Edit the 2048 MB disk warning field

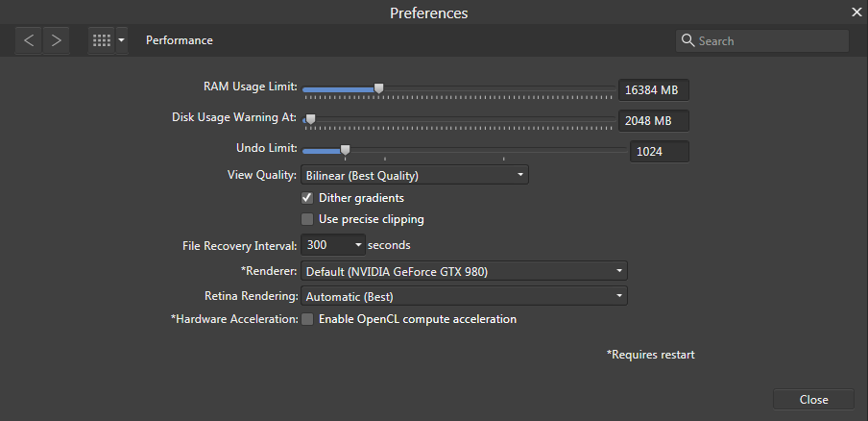[x=654, y=121]
